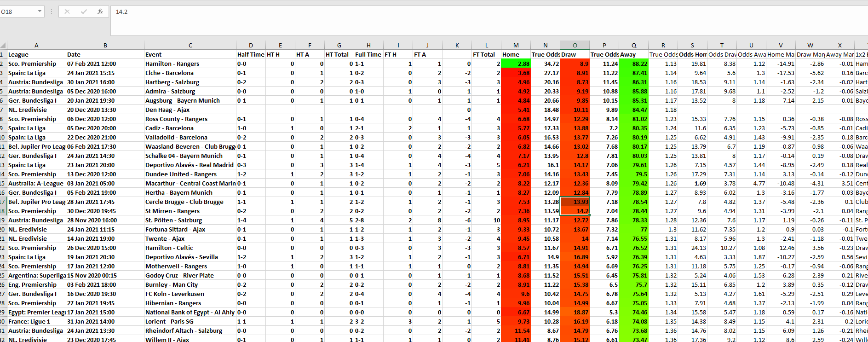Select row 18 header

(3, 211)
